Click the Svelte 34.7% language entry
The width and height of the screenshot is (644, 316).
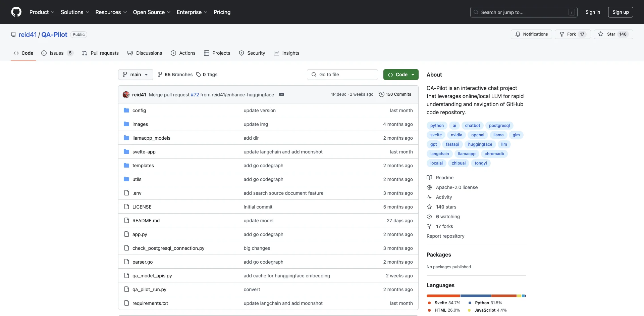pos(444,303)
